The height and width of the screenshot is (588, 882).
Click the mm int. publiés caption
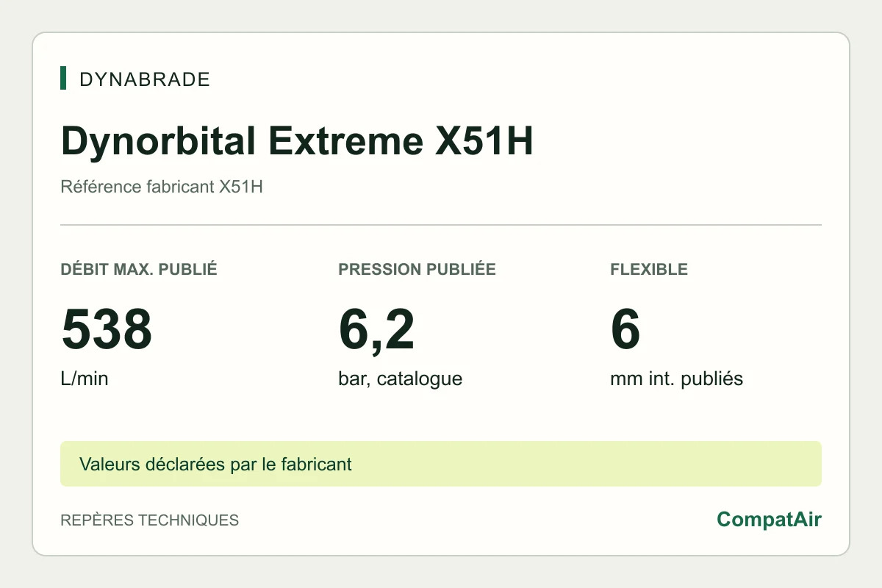click(x=676, y=379)
